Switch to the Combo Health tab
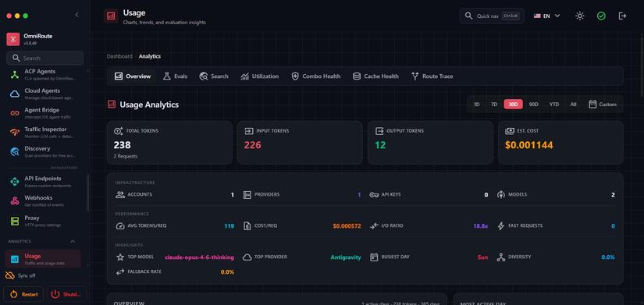644x305 pixels. 316,76
